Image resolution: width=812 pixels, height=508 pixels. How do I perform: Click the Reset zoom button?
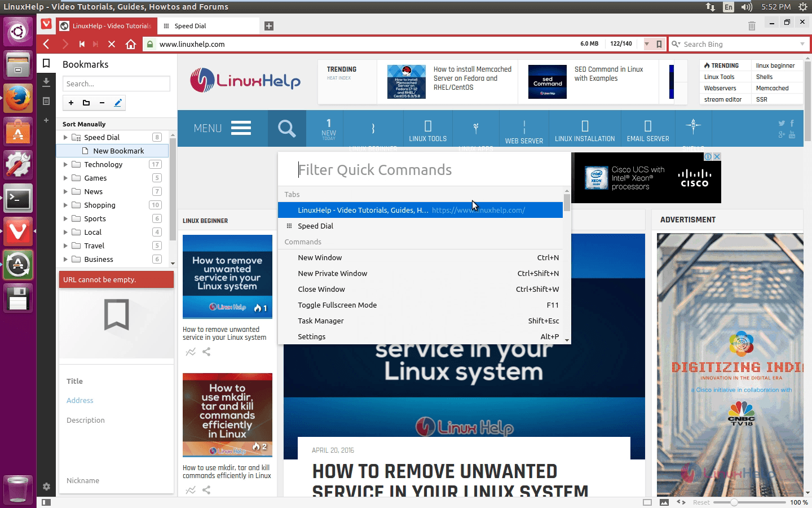pyautogui.click(x=701, y=502)
